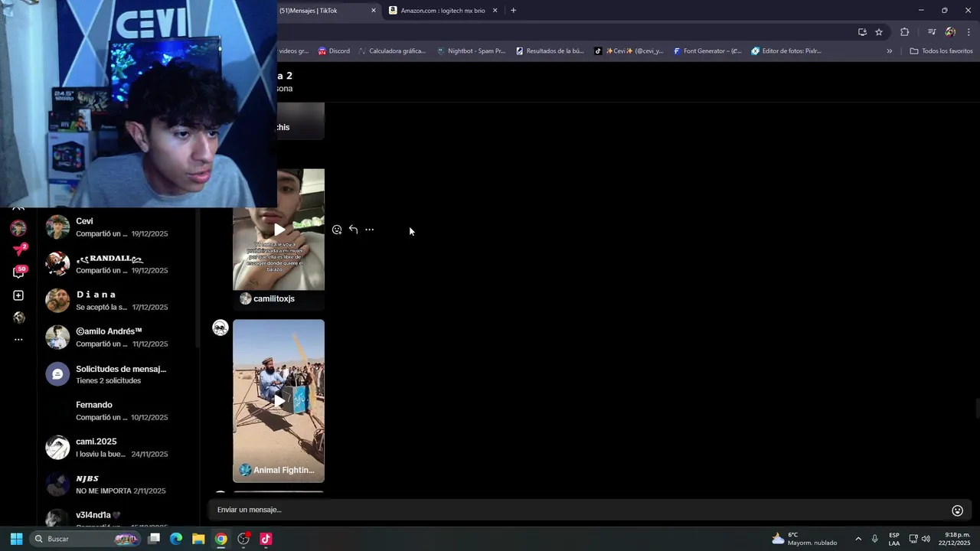Open TikTok activity icon with badge 2
Image resolution: width=980 pixels, height=551 pixels.
click(19, 250)
